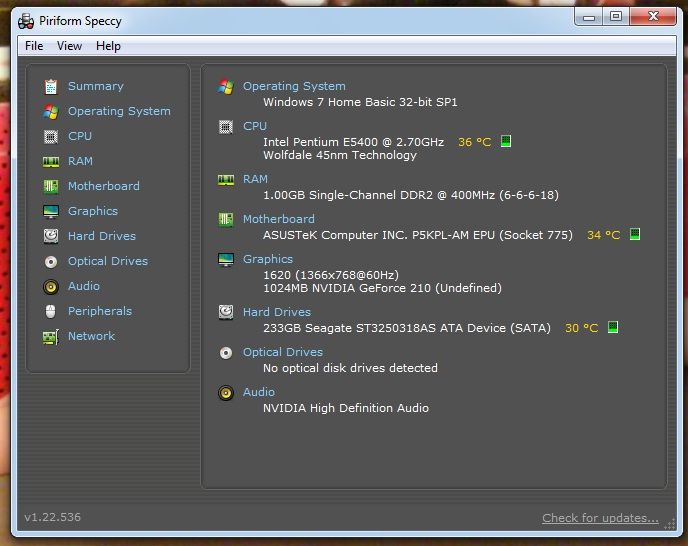Click the Graphics heading in main panel
The image size is (688, 546).
click(x=267, y=259)
